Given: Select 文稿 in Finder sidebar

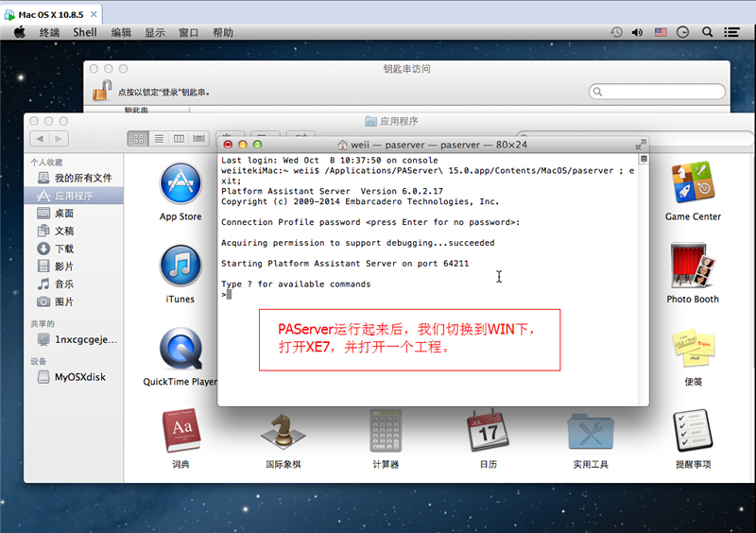Looking at the screenshot, I should click(74, 231).
